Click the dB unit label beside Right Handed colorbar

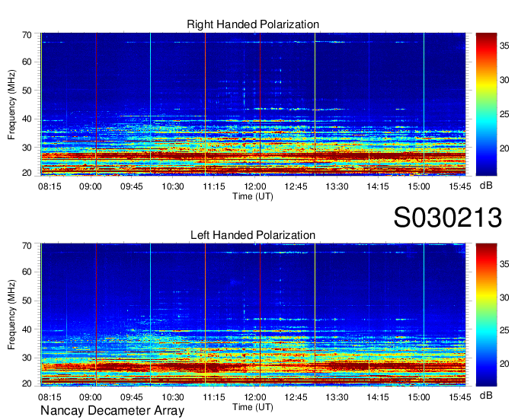pyautogui.click(x=486, y=186)
